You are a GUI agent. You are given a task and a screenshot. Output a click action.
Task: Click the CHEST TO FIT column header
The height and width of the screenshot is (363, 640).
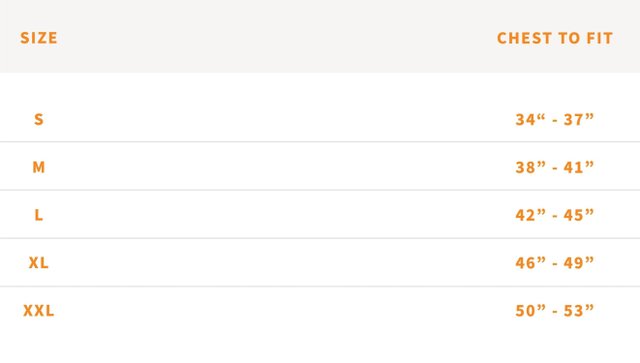555,38
